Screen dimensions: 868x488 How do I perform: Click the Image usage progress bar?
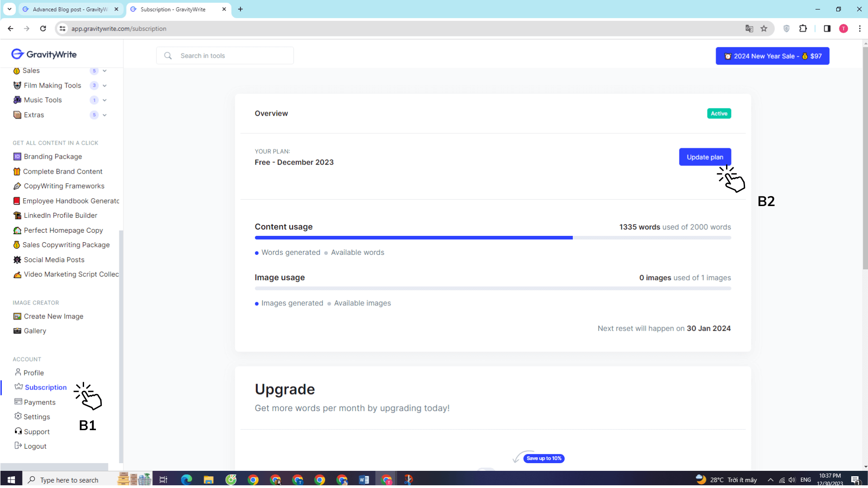[x=493, y=288]
